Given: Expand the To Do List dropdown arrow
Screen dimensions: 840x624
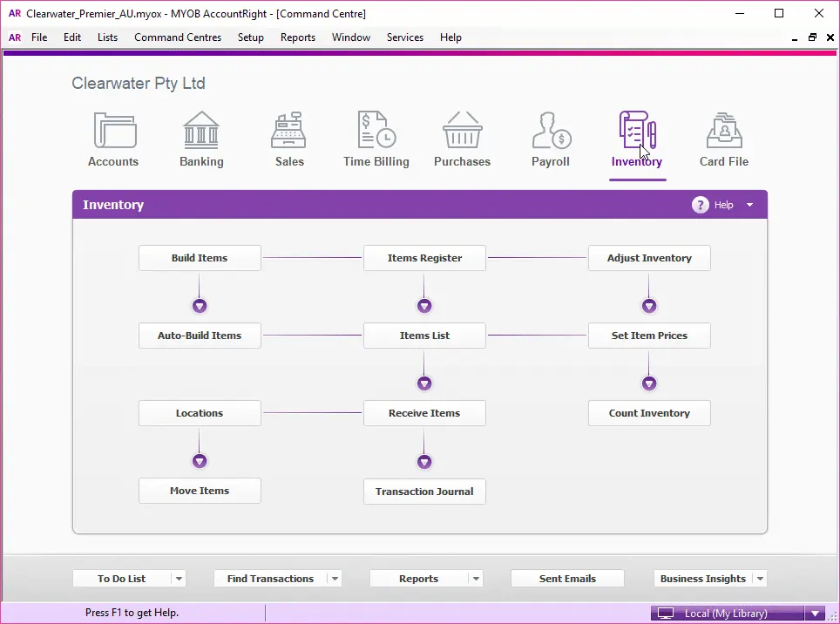Looking at the screenshot, I should tap(179, 579).
